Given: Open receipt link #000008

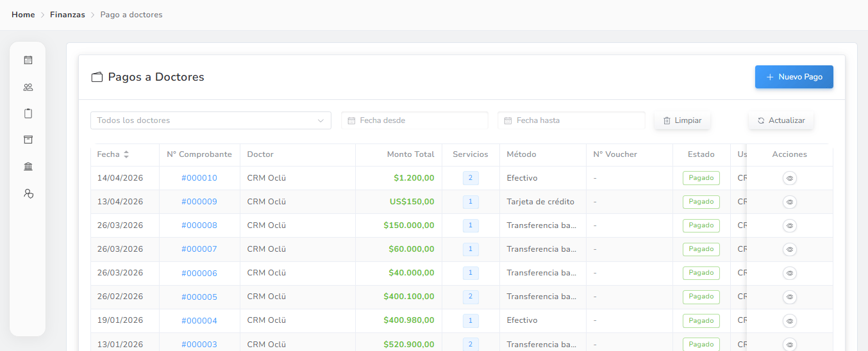Looking at the screenshot, I should click(199, 225).
